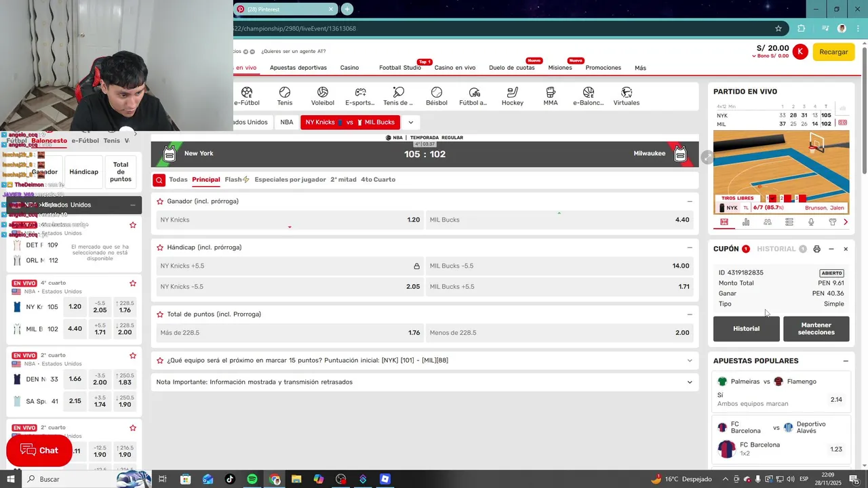Bet on Más de 228.5 at 1.76
Image resolution: width=868 pixels, height=488 pixels.
pyautogui.click(x=290, y=333)
